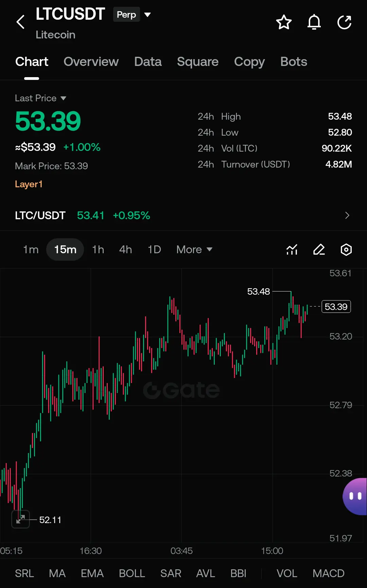Open the Data tab
Viewport: 367px width, 588px height.
pyautogui.click(x=148, y=62)
